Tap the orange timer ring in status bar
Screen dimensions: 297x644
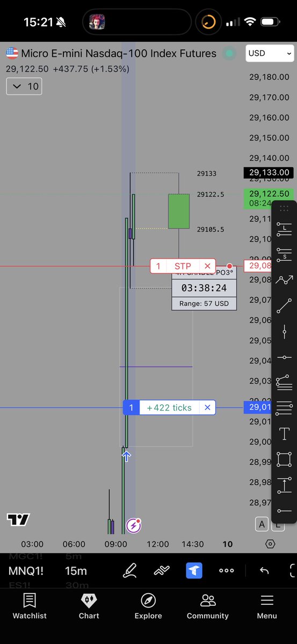pyautogui.click(x=208, y=22)
